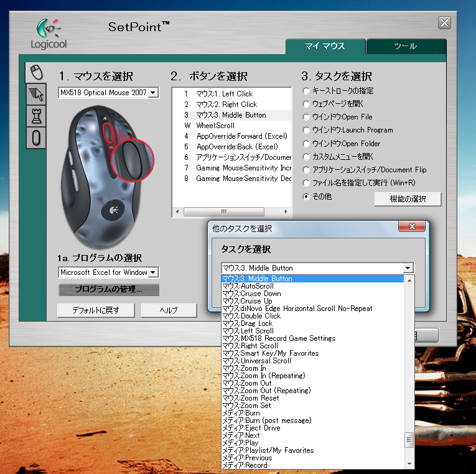
Task: Click the 機能の選択 button
Action: 408,199
